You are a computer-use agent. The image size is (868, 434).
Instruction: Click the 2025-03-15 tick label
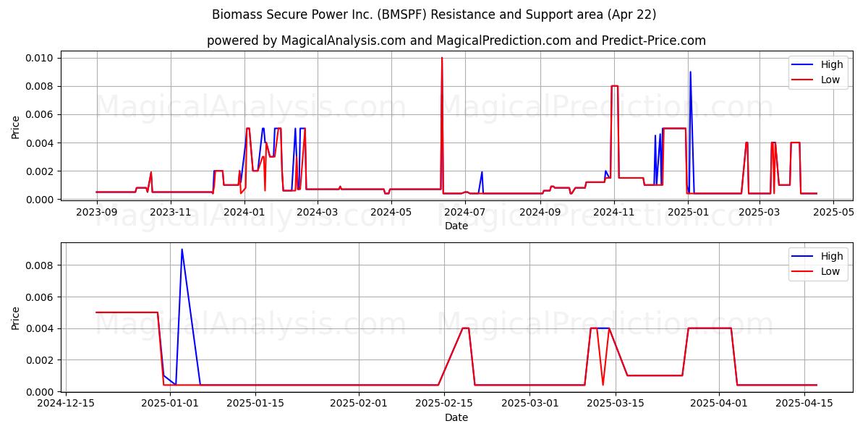pyautogui.click(x=616, y=404)
